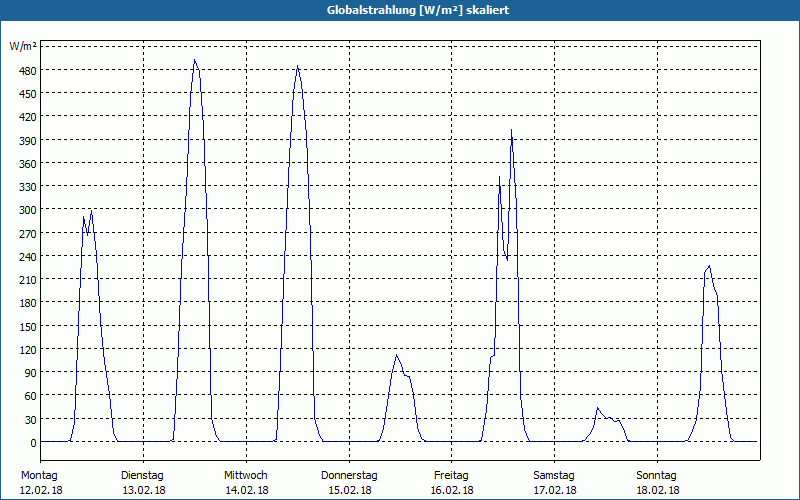Viewport: 800px width, 500px height.
Task: Click the date 16.02.18
Action: pyautogui.click(x=452, y=491)
